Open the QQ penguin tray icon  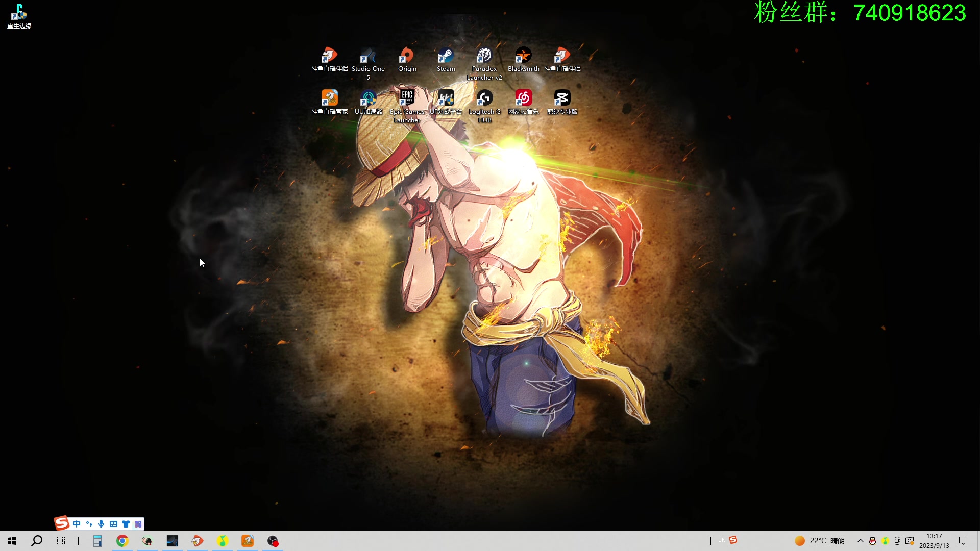point(873,541)
